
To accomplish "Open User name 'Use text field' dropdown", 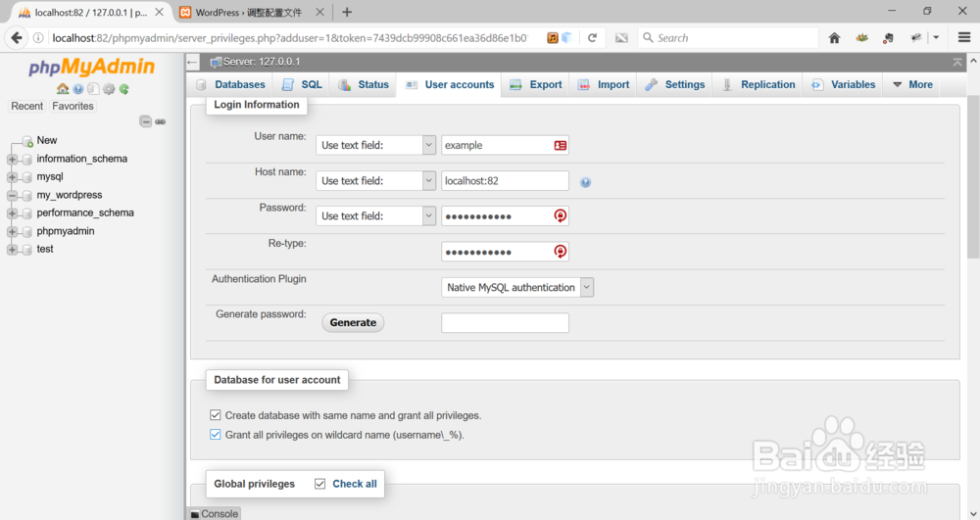I will click(x=375, y=146).
